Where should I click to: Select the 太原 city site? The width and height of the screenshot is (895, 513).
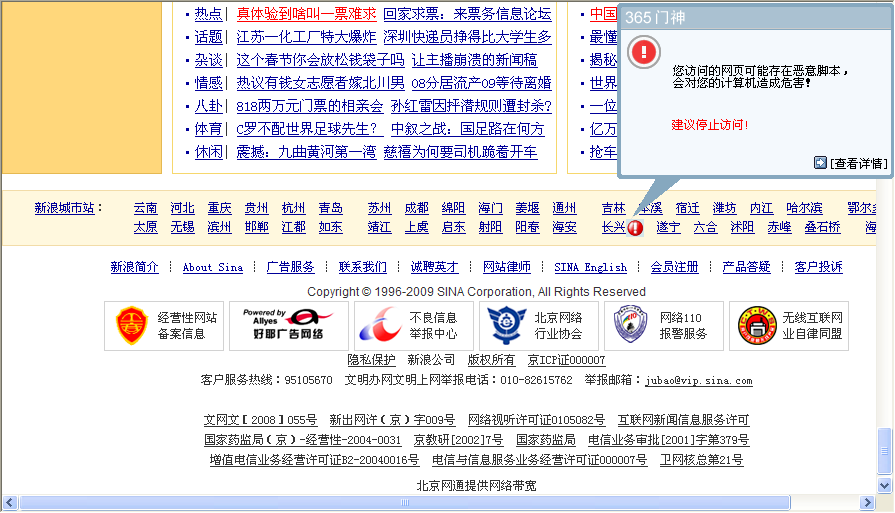pyautogui.click(x=146, y=227)
